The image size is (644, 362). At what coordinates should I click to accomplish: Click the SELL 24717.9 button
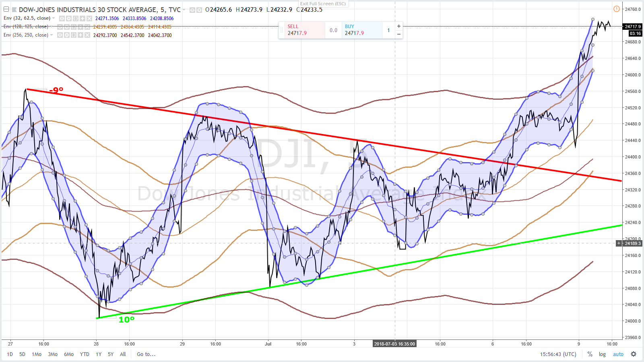click(x=305, y=30)
